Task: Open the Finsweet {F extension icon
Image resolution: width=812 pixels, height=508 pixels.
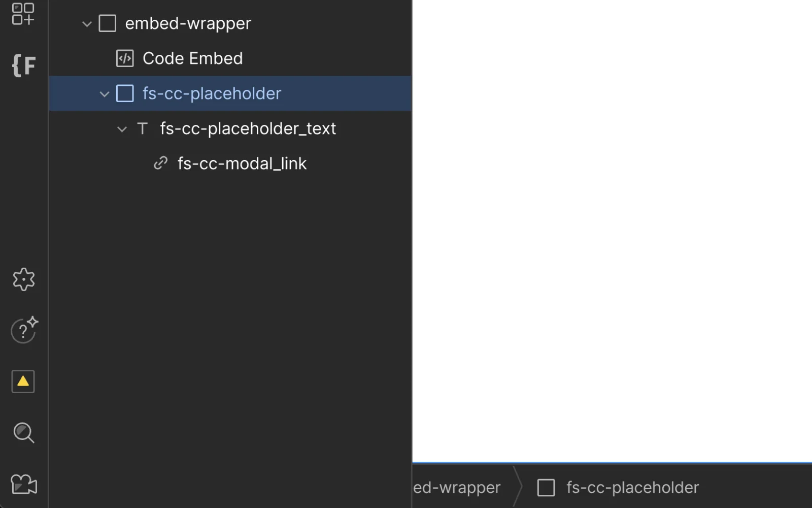Action: tap(23, 66)
